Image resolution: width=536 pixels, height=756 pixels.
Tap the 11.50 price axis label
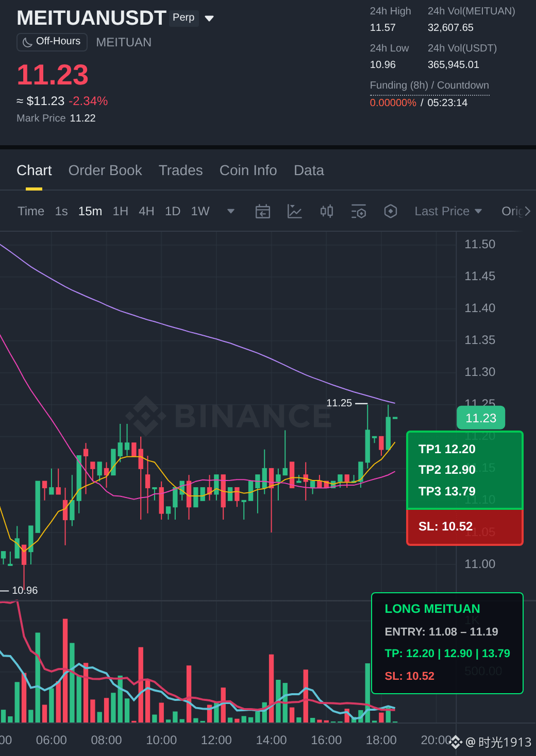point(480,244)
